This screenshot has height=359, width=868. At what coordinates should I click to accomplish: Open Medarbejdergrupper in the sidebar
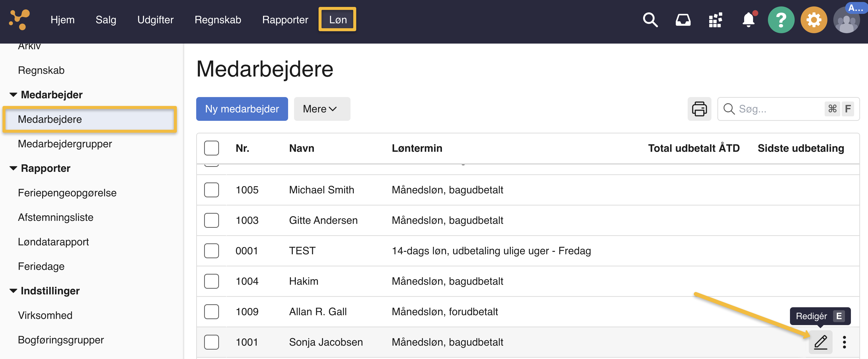click(x=65, y=144)
